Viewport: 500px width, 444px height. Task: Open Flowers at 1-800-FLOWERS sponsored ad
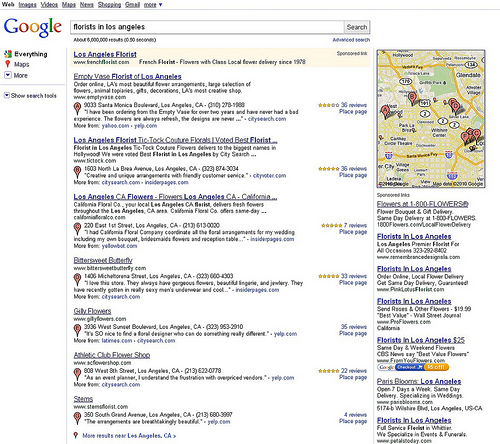click(x=423, y=204)
